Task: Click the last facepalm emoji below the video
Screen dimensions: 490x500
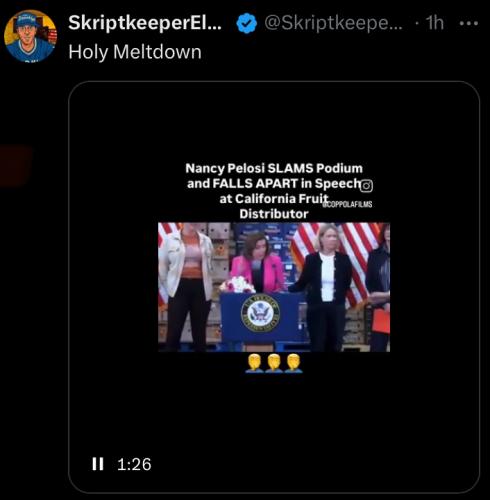Action: click(294, 363)
